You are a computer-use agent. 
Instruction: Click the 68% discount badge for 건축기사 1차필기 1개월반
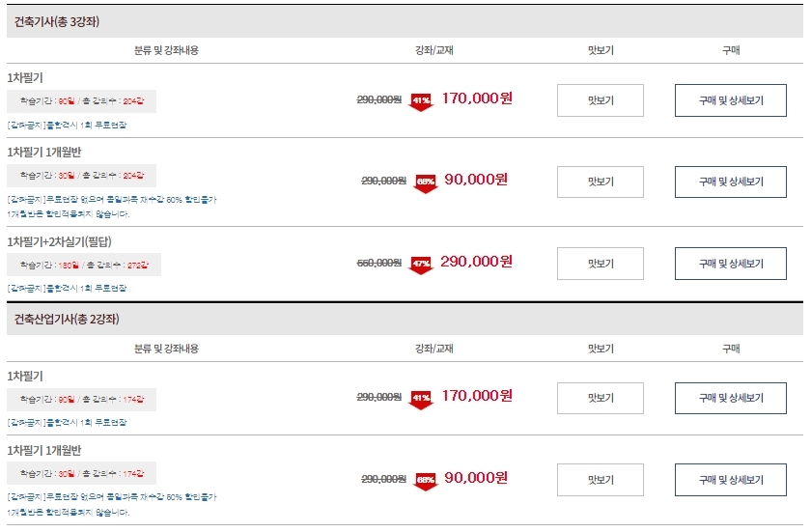(426, 183)
